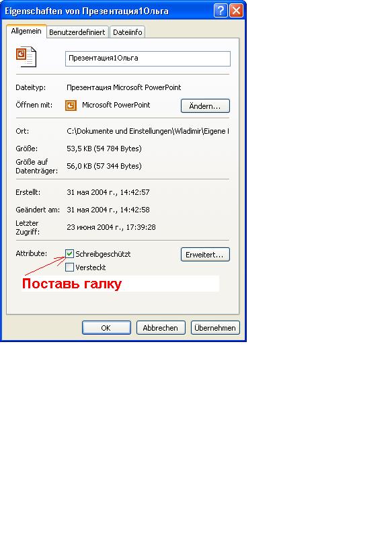392x541 pixels.
Task: Toggle the Schreibgeschützt checkbox
Action: [x=69, y=254]
